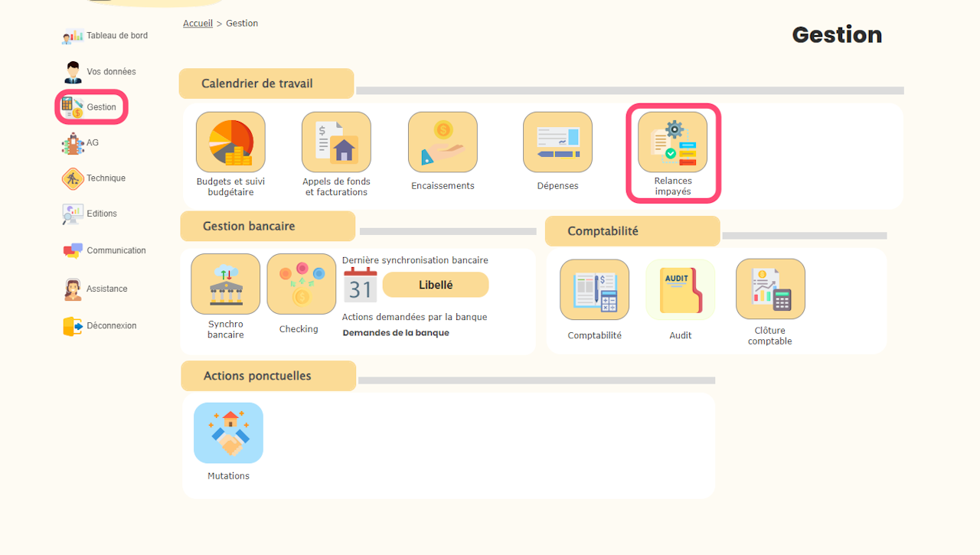Click the Encaissements hand-coin icon
Viewport: 980px width, 555px height.
(x=443, y=142)
